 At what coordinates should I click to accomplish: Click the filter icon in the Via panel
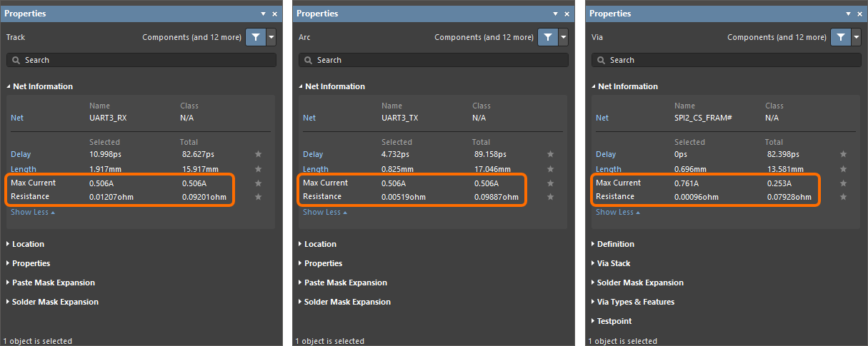(840, 37)
